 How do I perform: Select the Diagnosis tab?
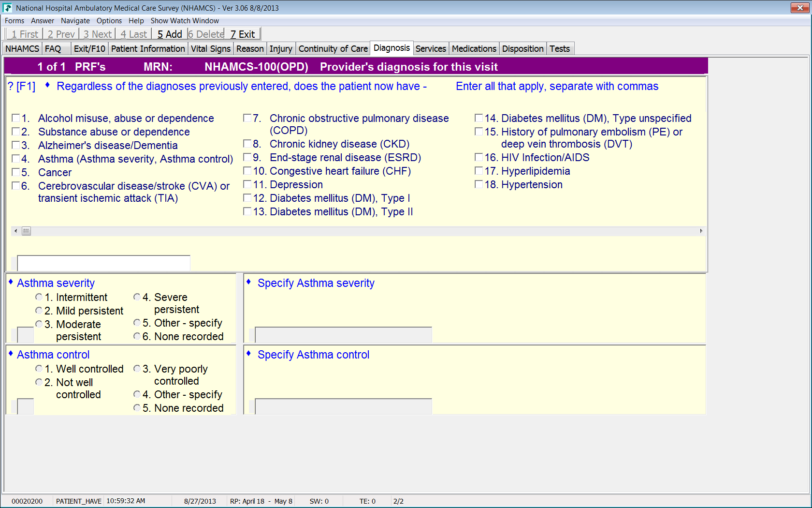[x=391, y=48]
